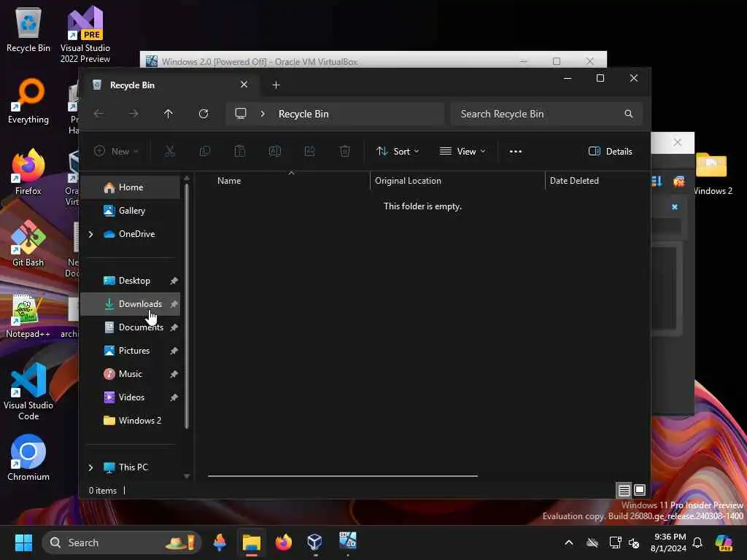Show hidden system tray icons

(569, 542)
